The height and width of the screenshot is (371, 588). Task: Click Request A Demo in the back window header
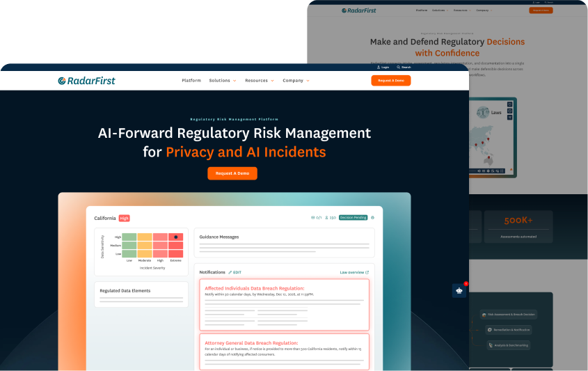click(x=541, y=10)
